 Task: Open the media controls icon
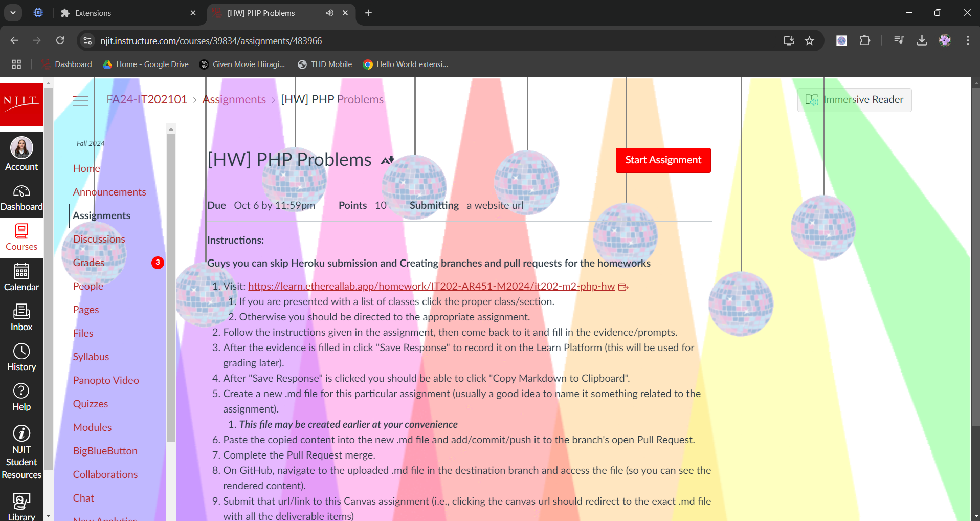899,40
